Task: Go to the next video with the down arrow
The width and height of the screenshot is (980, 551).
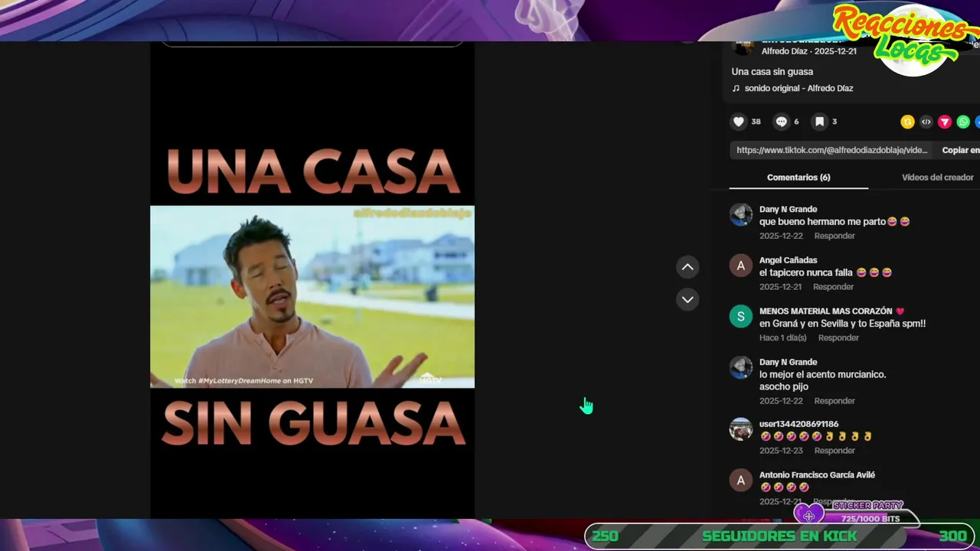Action: [688, 299]
